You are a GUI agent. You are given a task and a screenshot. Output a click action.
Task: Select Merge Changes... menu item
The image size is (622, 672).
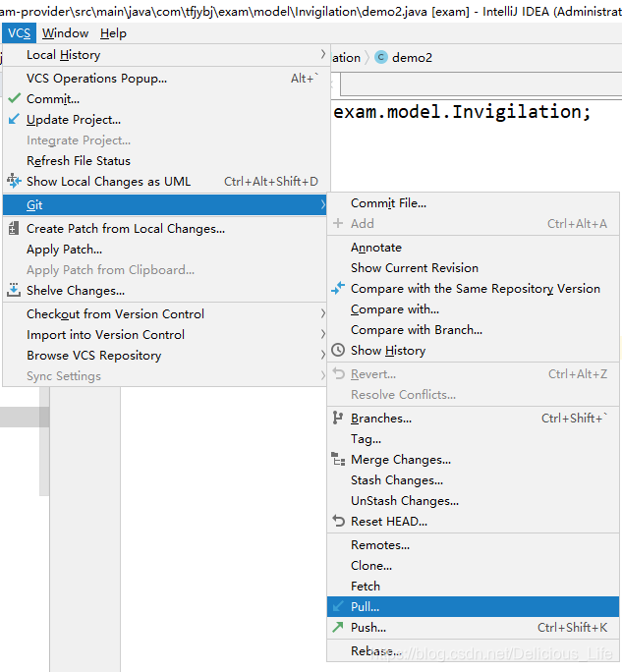coord(473,459)
